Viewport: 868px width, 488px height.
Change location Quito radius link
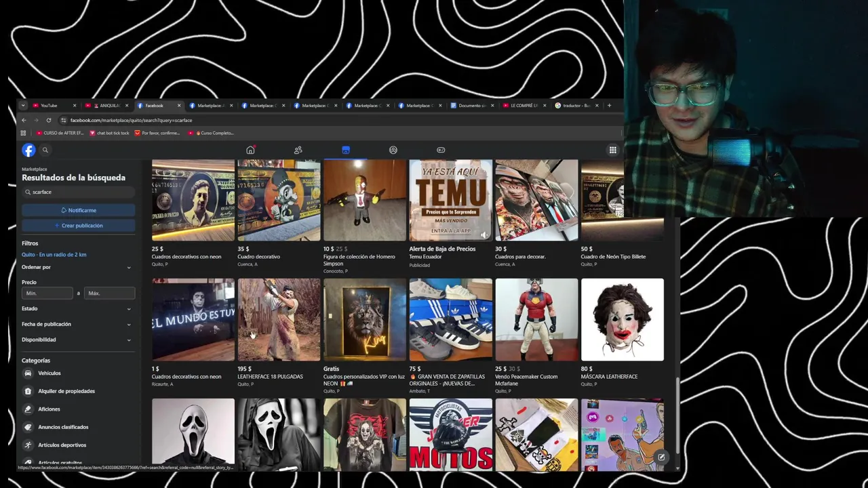[x=54, y=254]
